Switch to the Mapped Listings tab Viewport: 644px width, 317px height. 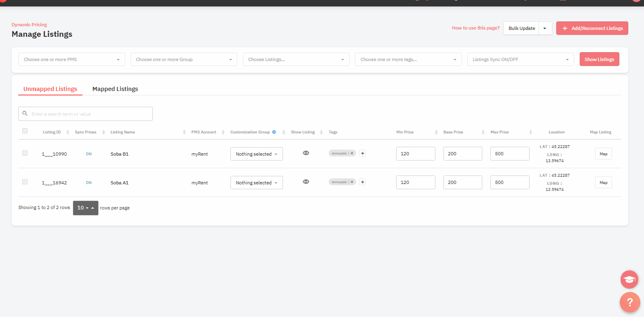pyautogui.click(x=115, y=89)
